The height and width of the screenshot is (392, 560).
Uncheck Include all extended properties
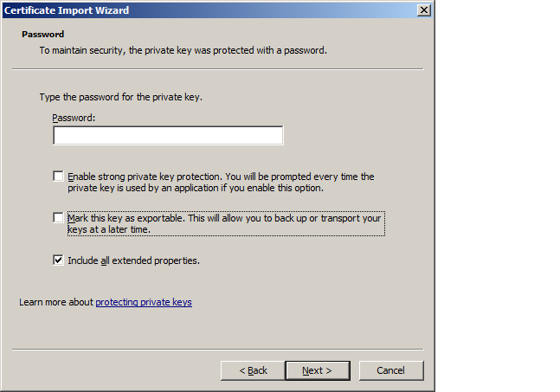[x=58, y=260]
